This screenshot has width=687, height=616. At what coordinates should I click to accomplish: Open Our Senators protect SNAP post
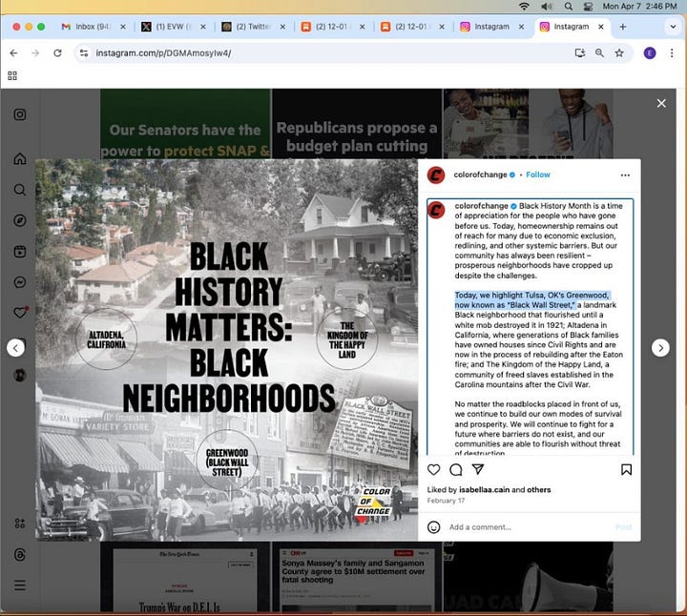click(x=185, y=123)
